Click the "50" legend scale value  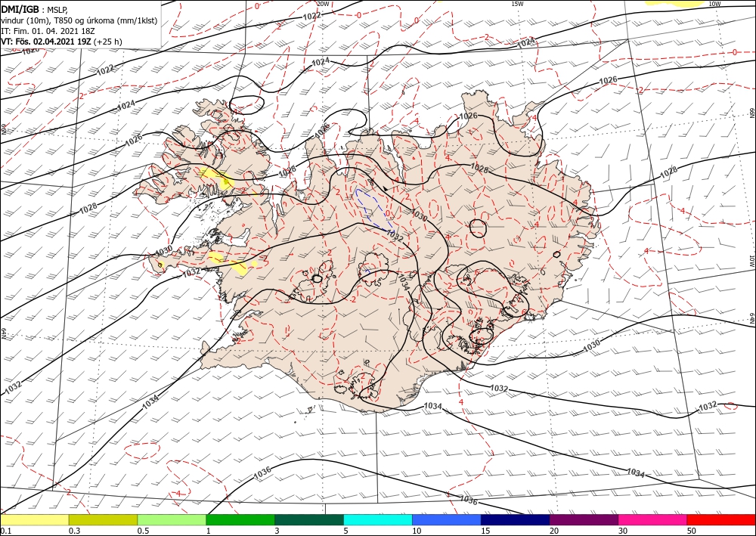click(692, 531)
